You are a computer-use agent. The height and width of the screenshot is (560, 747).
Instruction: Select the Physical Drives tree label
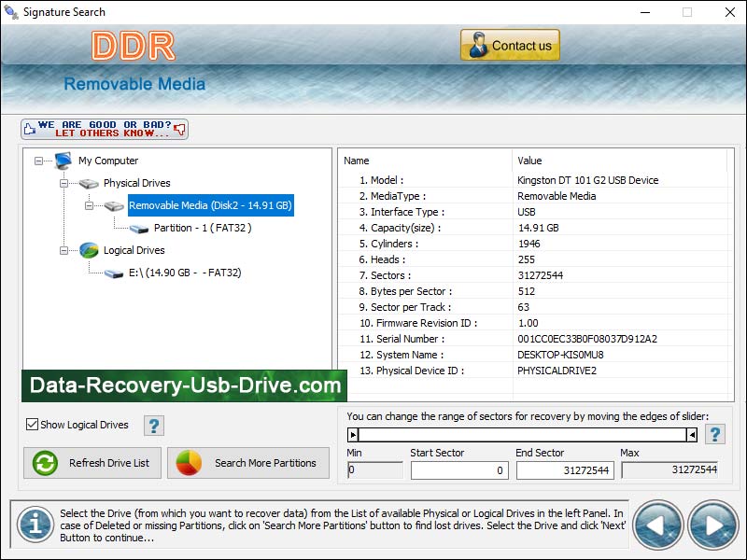pyautogui.click(x=136, y=183)
